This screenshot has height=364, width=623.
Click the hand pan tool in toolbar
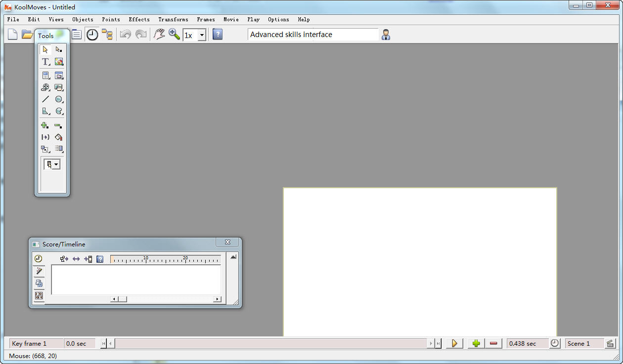159,35
